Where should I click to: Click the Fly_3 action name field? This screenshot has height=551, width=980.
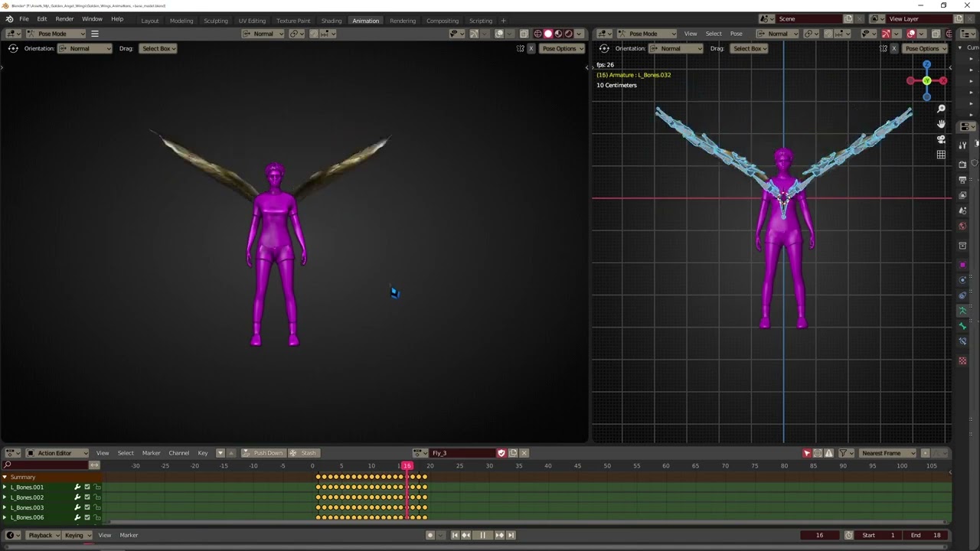(x=462, y=453)
